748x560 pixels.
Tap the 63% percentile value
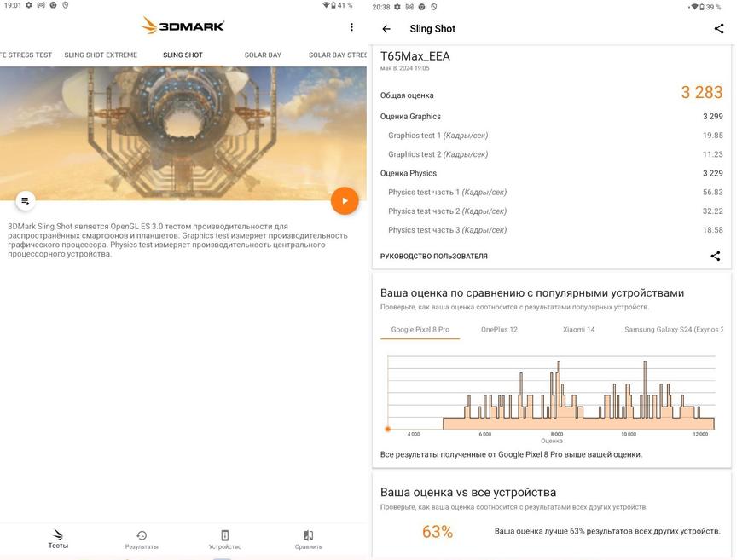pos(437,531)
